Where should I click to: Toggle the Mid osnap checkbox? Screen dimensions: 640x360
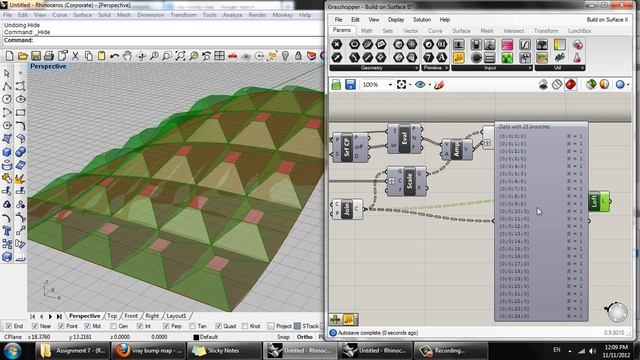click(x=87, y=326)
